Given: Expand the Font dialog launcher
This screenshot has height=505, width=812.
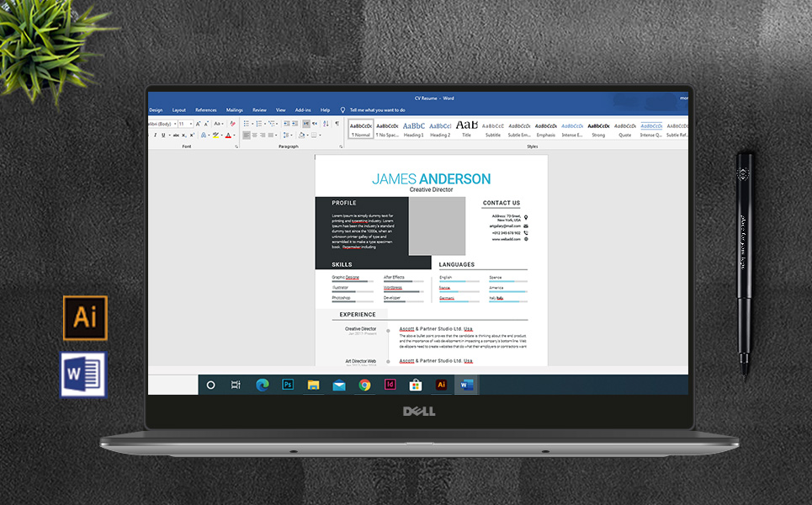Looking at the screenshot, I should click(x=236, y=146).
